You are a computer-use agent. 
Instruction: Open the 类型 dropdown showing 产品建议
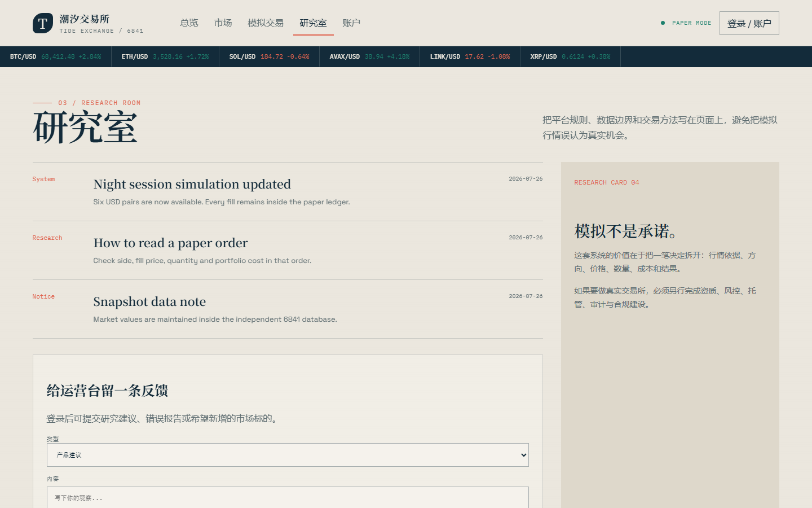pyautogui.click(x=288, y=455)
